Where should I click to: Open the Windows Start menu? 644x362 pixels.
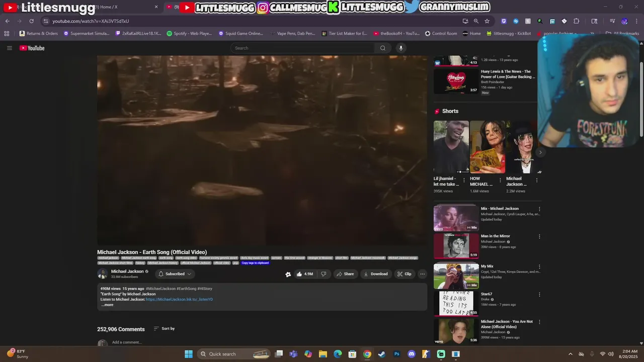click(x=188, y=354)
